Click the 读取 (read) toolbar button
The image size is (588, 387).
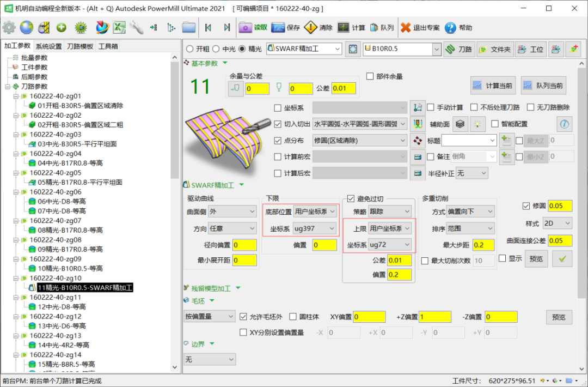pos(254,28)
